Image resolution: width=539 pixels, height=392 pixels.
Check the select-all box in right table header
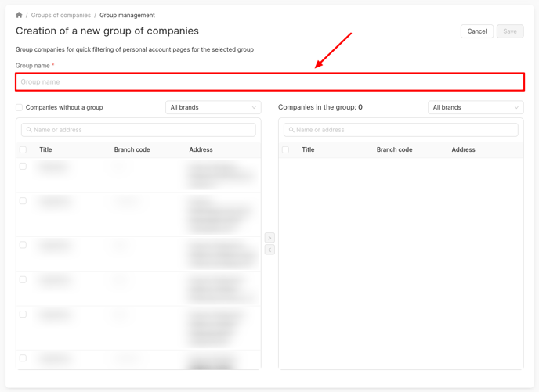click(x=285, y=149)
